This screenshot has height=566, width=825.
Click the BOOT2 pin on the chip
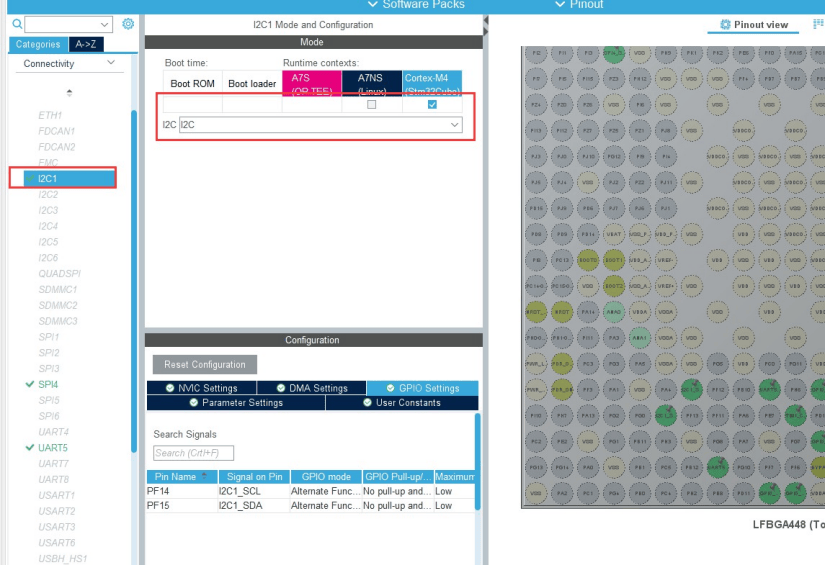(x=613, y=286)
